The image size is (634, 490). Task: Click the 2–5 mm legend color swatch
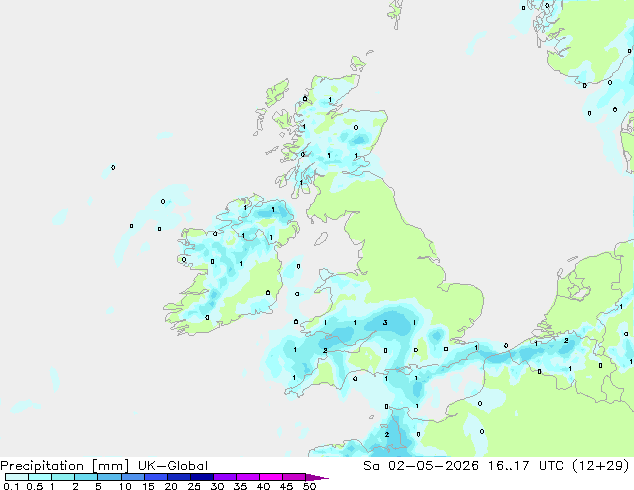[x=86, y=477]
